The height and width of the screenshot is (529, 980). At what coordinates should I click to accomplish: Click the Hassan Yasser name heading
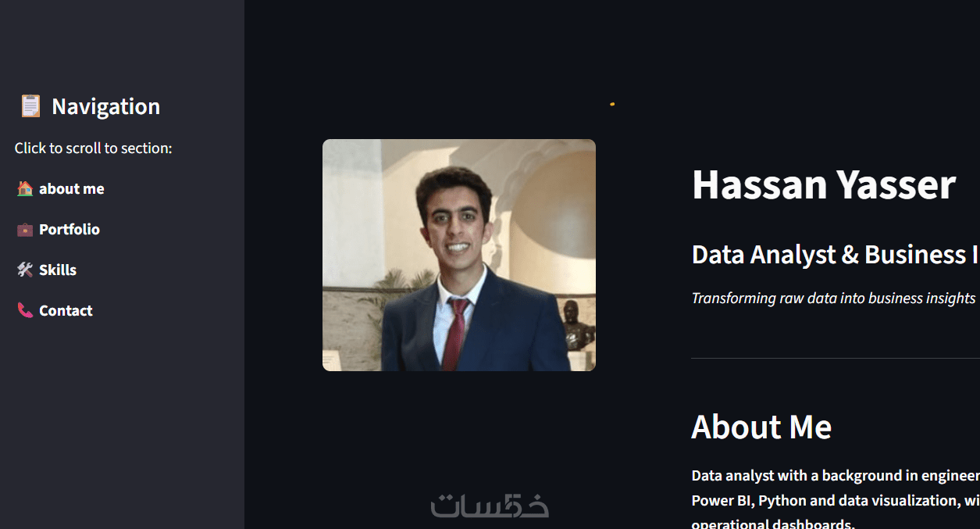click(x=824, y=184)
